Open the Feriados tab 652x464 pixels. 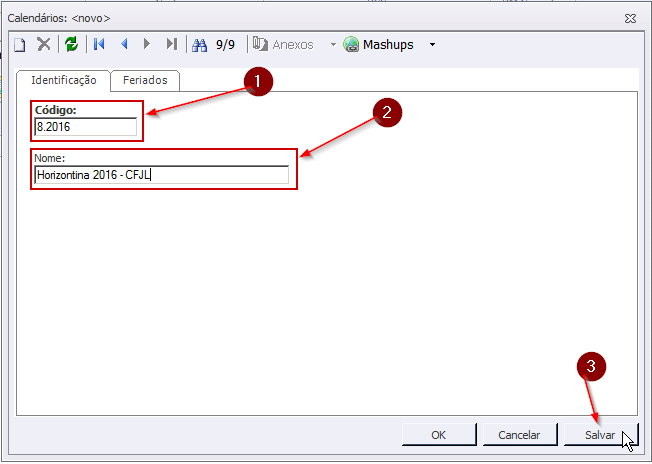point(145,80)
